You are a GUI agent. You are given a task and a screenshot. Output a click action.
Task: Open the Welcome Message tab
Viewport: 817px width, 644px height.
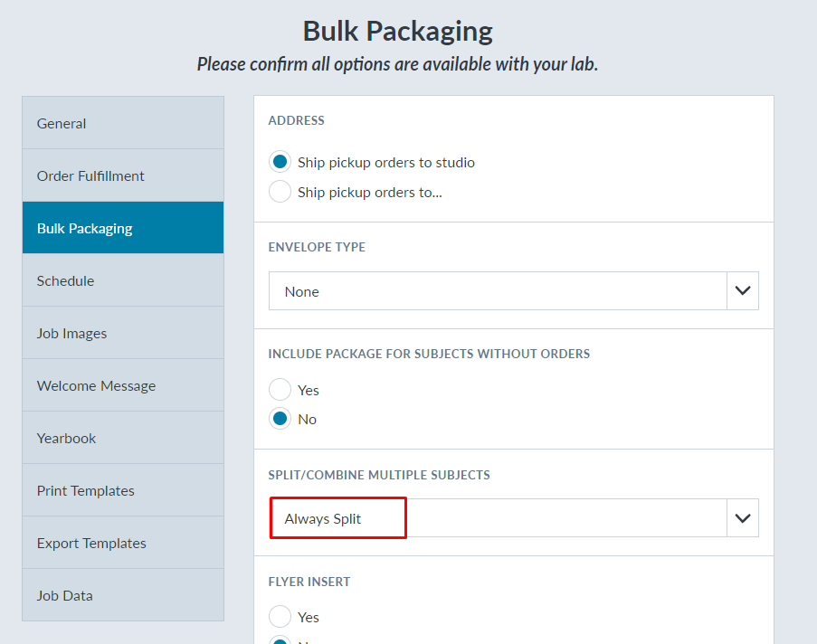click(123, 385)
